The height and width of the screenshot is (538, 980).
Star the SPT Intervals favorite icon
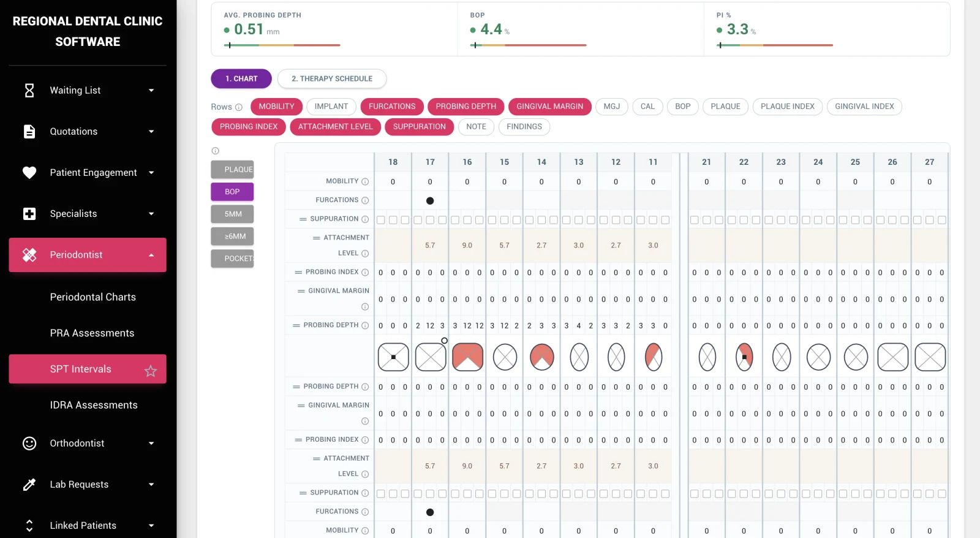[x=151, y=371]
